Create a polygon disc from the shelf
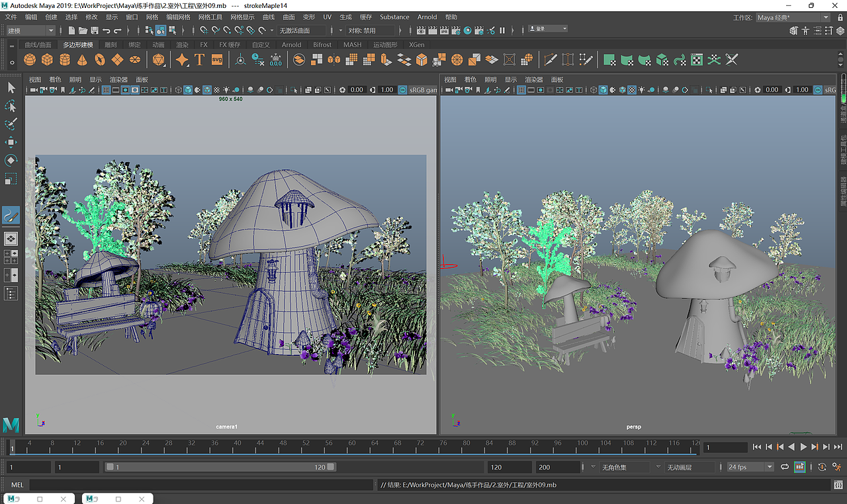The image size is (847, 504). tap(135, 60)
